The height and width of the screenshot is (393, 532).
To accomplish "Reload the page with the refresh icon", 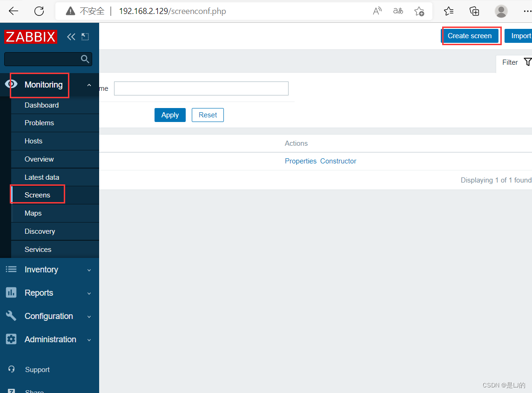I will 39,11.
